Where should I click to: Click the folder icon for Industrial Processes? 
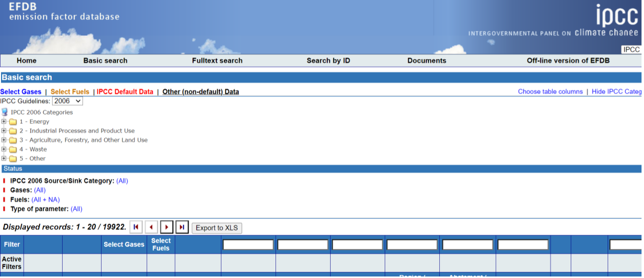[x=13, y=131]
